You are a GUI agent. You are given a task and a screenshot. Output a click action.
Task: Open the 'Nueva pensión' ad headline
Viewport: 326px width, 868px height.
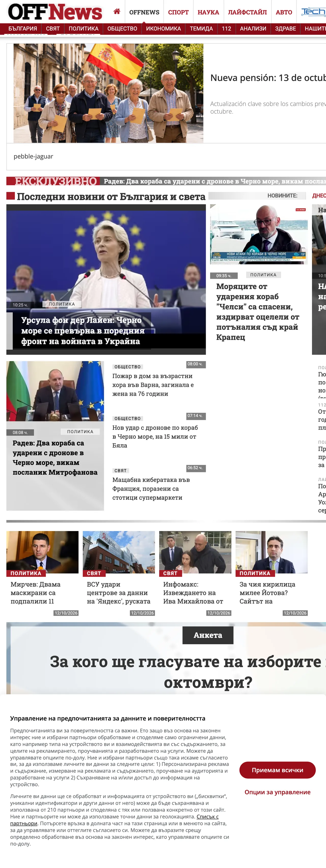[x=268, y=78]
